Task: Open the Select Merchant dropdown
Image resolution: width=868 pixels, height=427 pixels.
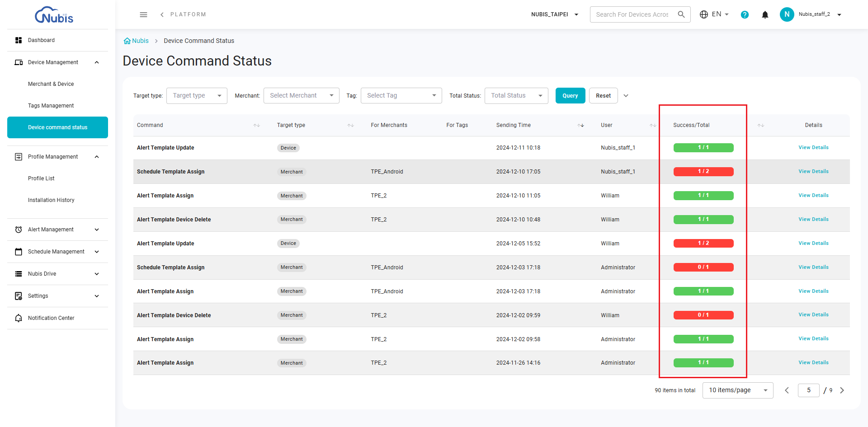Action: [x=302, y=96]
